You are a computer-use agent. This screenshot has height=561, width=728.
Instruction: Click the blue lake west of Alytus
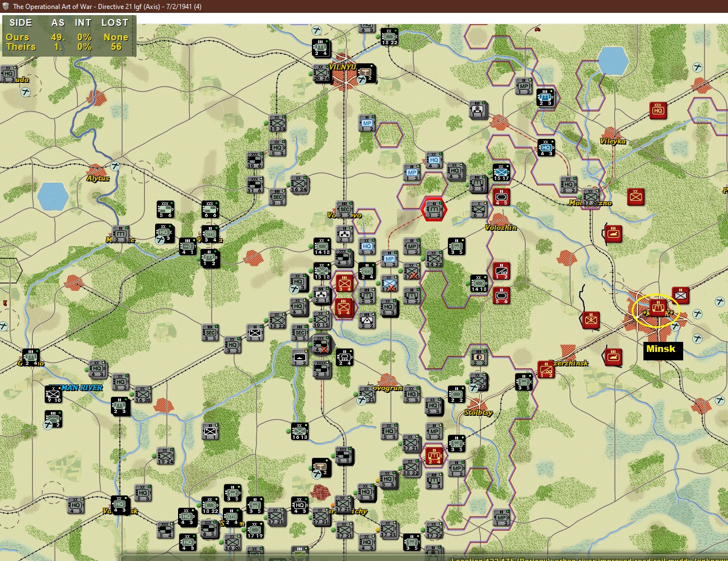click(x=53, y=197)
